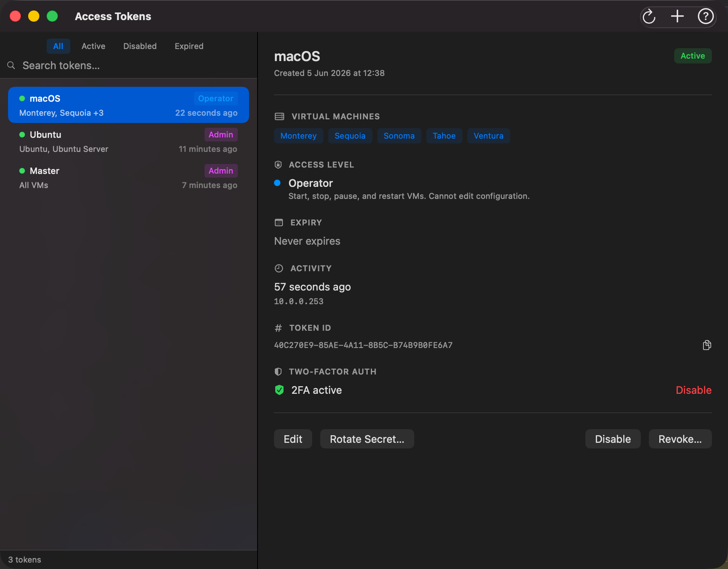728x569 pixels.
Task: Click the '2FA active' label
Action: pos(317,390)
